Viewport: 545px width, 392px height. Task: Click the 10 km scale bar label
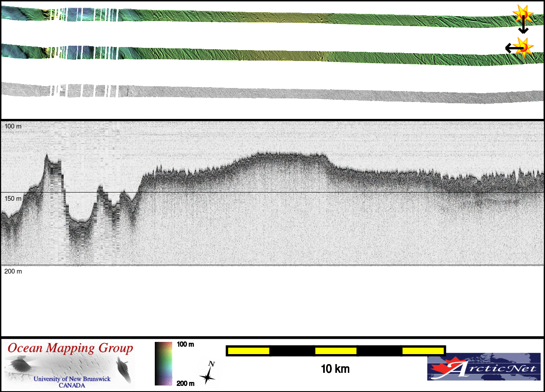point(335,369)
